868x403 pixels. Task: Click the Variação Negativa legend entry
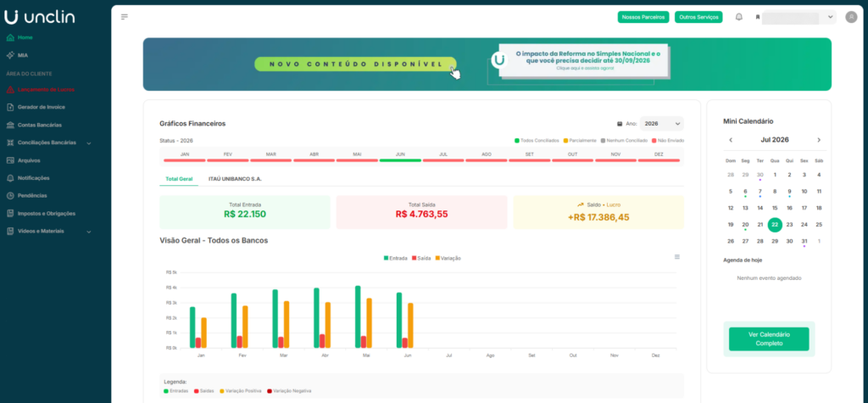coord(289,391)
